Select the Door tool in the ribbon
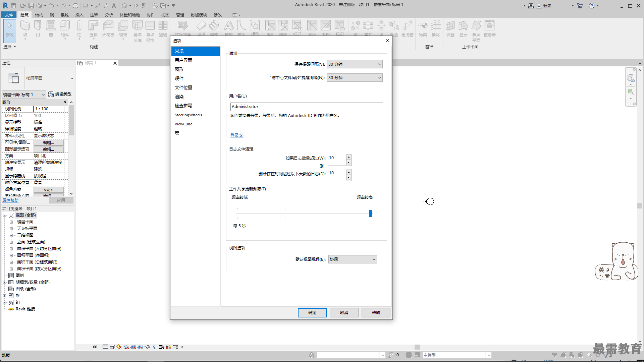The height and width of the screenshot is (362, 644). (x=38, y=28)
